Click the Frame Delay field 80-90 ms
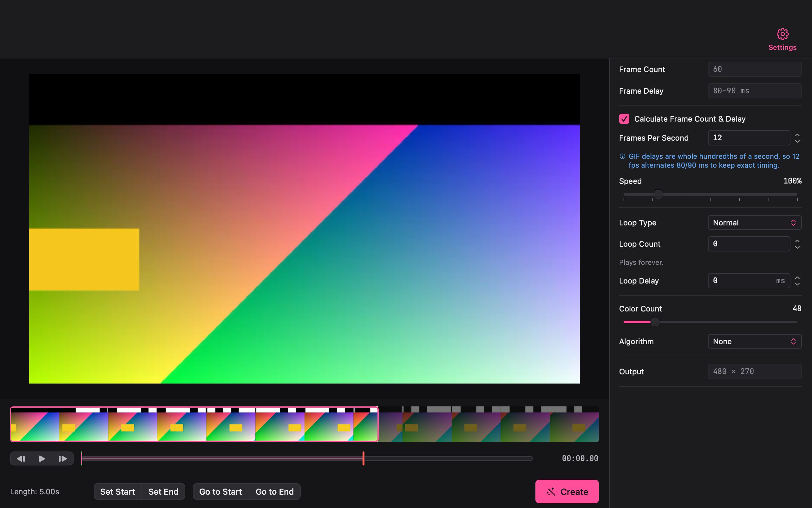 click(x=755, y=91)
